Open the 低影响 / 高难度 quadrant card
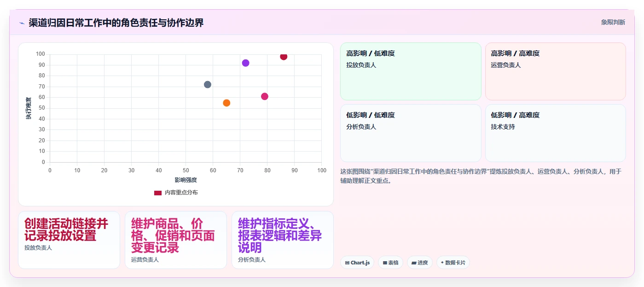The width and height of the screenshot is (644, 287). 556,133
